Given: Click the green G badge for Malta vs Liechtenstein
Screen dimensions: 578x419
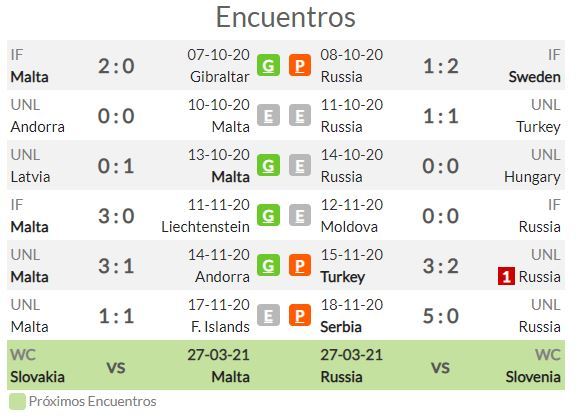Looking at the screenshot, I should click(x=268, y=216).
